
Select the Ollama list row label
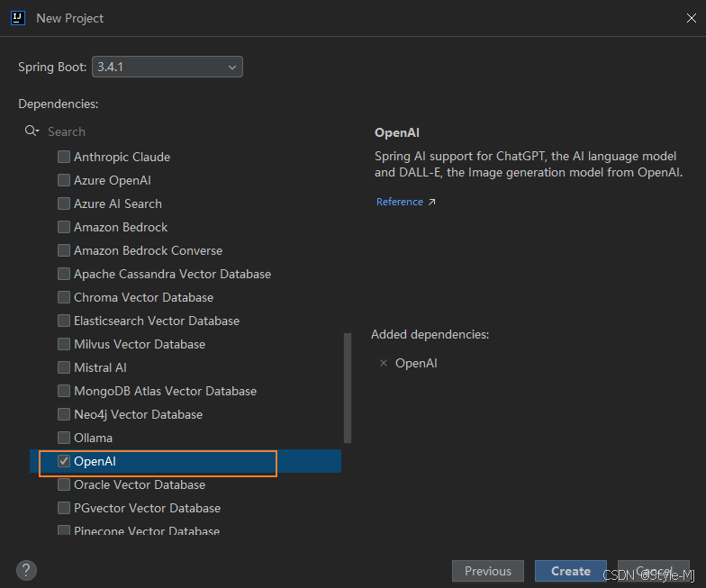click(x=94, y=438)
